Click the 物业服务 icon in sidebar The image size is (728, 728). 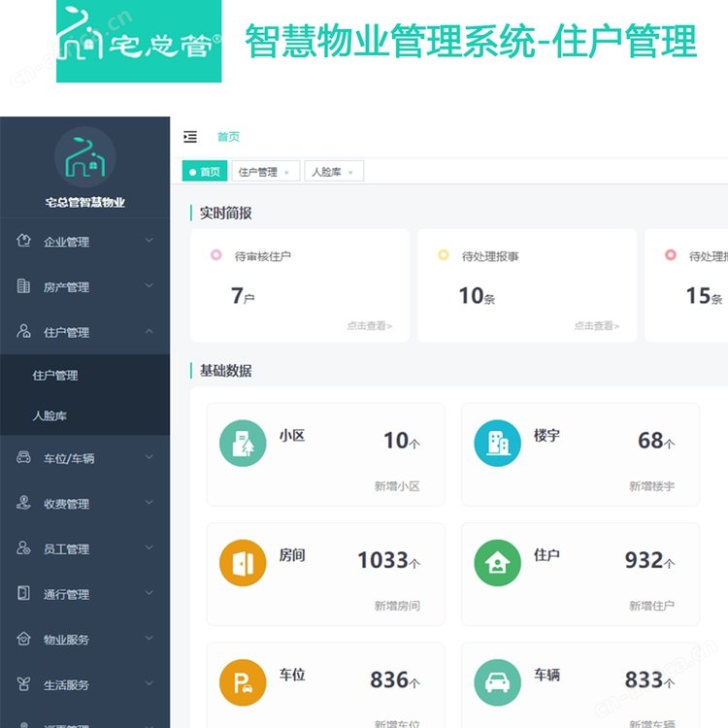click(x=23, y=639)
